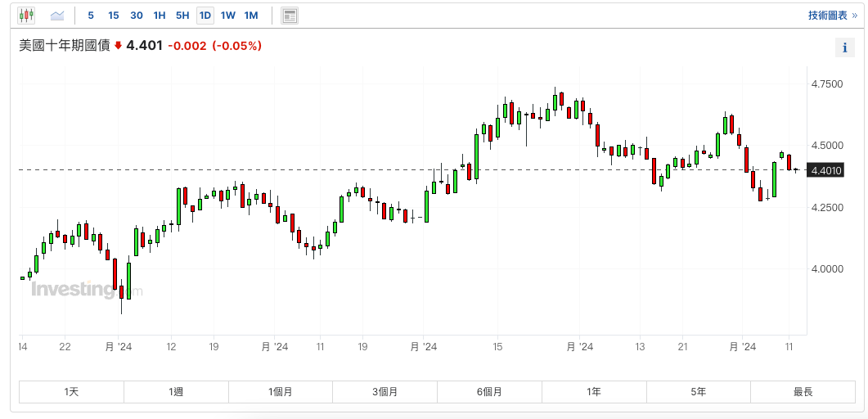Open the news panel icon in toolbar

(x=290, y=15)
